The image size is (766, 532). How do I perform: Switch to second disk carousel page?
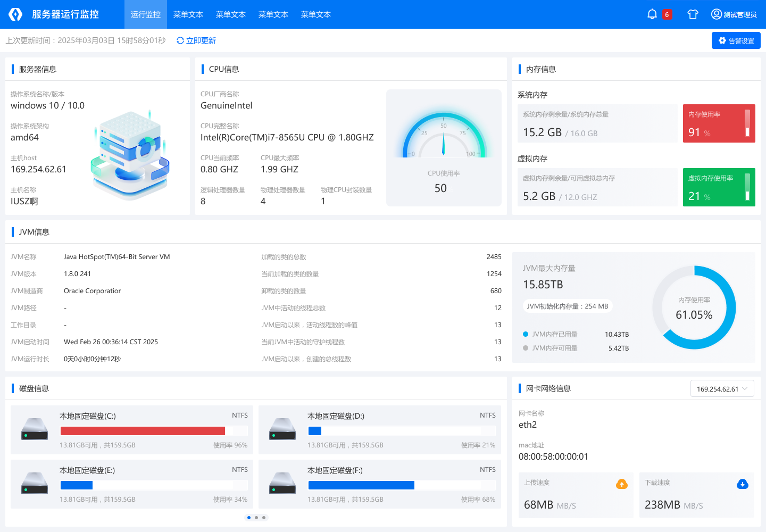256,517
